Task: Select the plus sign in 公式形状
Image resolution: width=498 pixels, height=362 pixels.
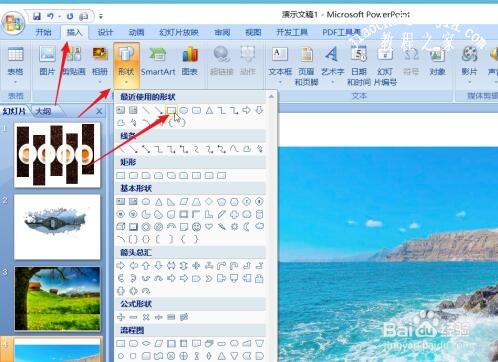Action: (x=121, y=317)
